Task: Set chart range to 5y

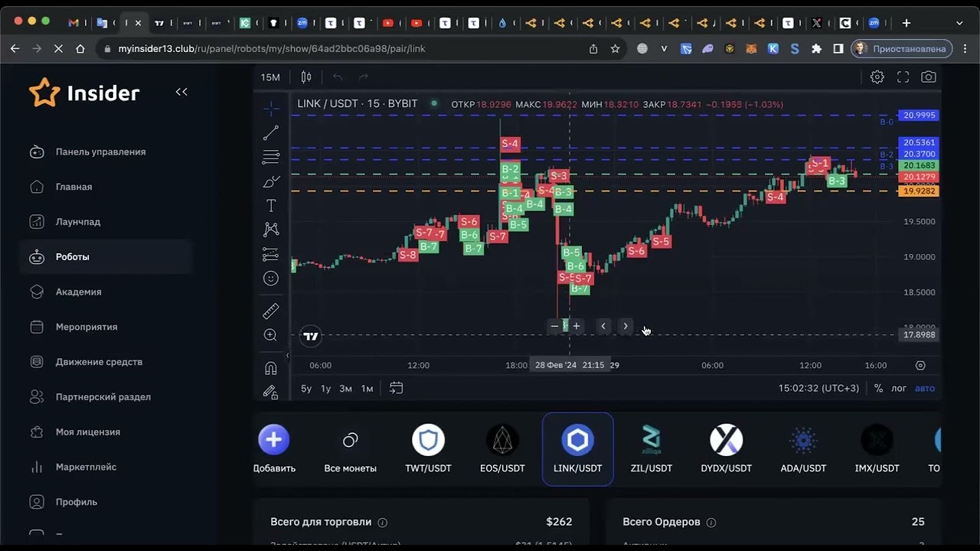Action: (306, 389)
